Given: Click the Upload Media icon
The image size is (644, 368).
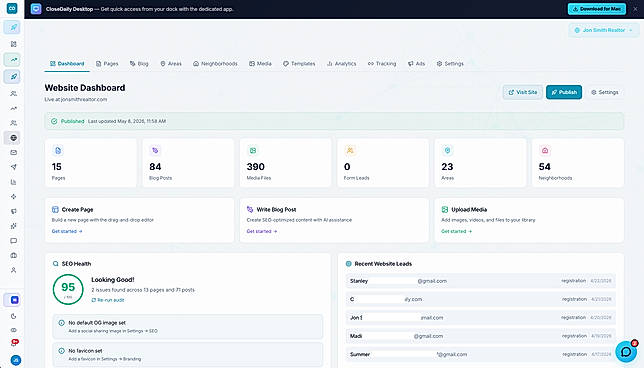Looking at the screenshot, I should [445, 209].
